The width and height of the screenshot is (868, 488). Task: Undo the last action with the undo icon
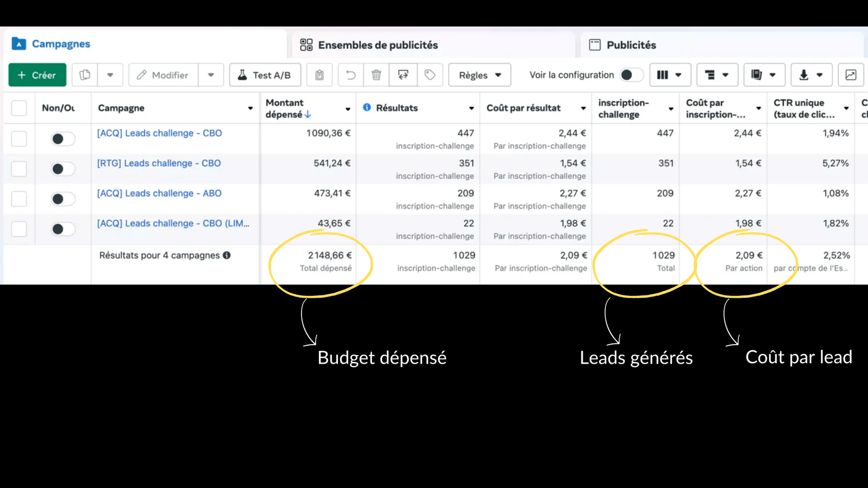[351, 75]
